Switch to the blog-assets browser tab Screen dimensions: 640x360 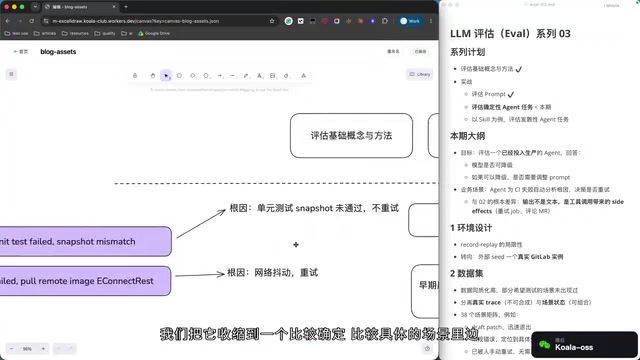(x=80, y=7)
